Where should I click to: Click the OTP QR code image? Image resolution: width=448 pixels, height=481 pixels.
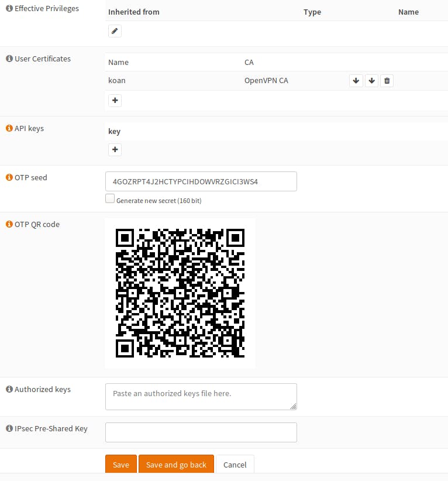180,293
